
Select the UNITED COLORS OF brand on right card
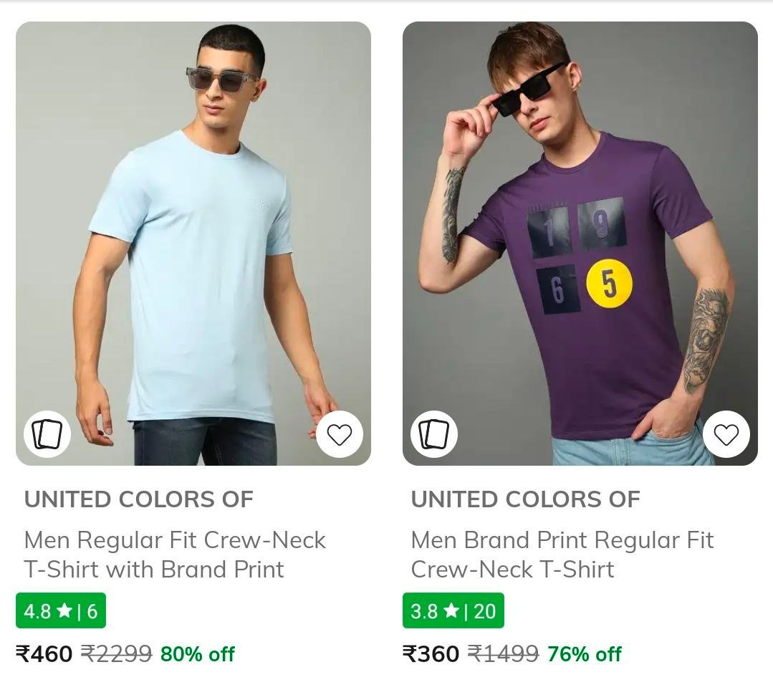click(525, 498)
